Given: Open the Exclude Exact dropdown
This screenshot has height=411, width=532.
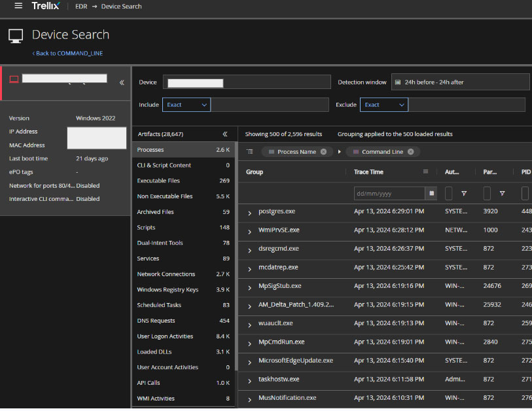Looking at the screenshot, I should (384, 105).
